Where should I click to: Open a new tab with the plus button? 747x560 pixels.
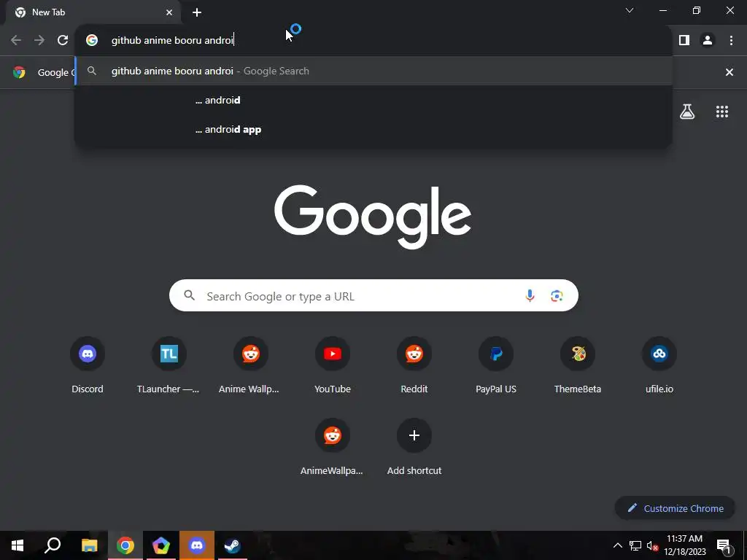197,13
